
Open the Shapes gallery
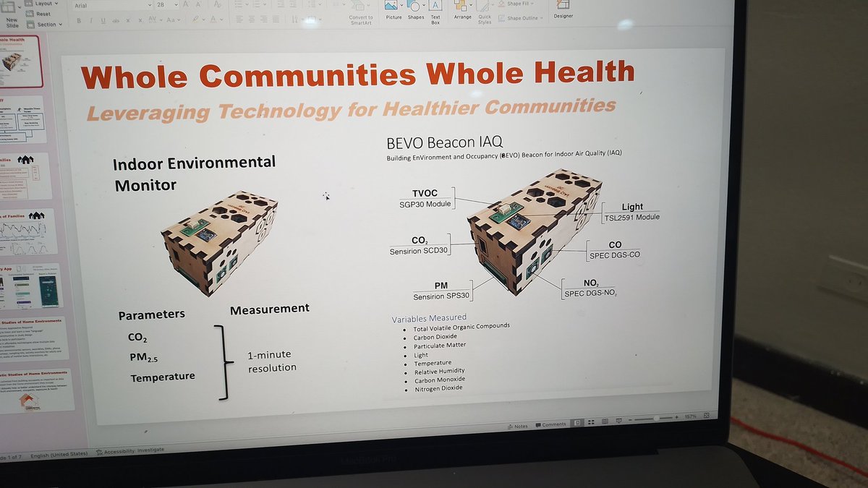point(416,10)
